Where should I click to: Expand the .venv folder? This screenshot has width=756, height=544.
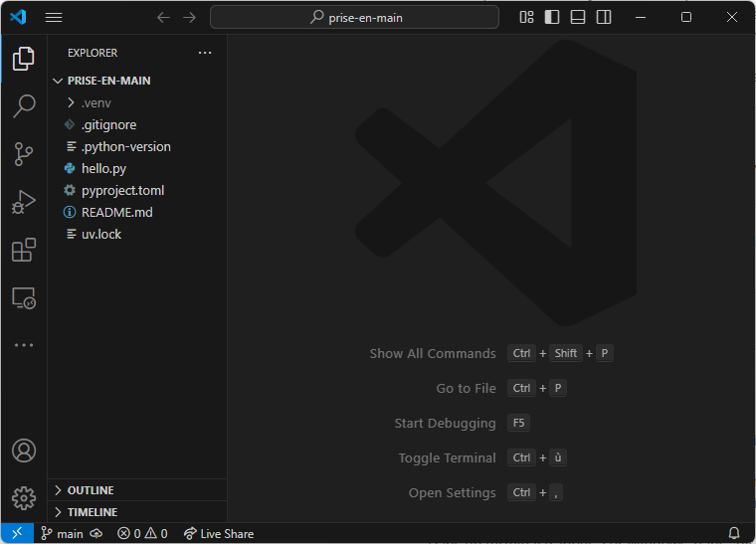pyautogui.click(x=137, y=102)
